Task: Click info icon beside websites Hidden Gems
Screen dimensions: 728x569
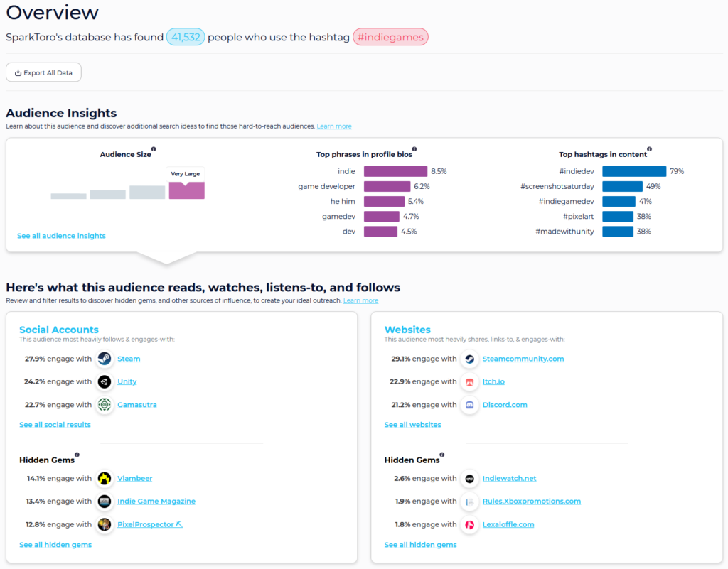Action: click(x=442, y=455)
